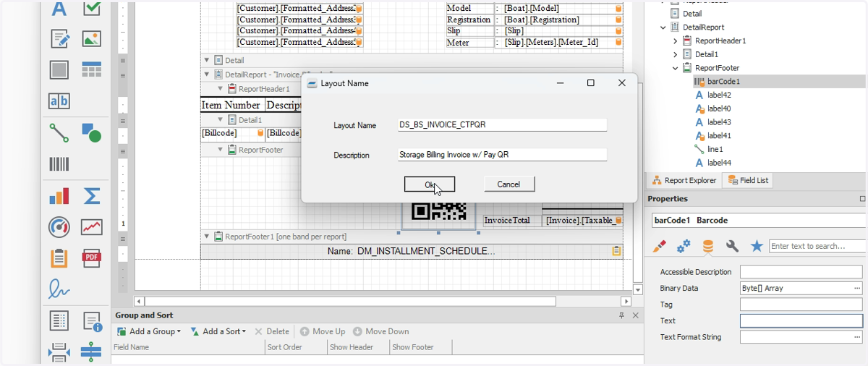This screenshot has width=868, height=366.
Task: Expand ReportHeader1 node in Report Explorer
Action: coord(676,41)
